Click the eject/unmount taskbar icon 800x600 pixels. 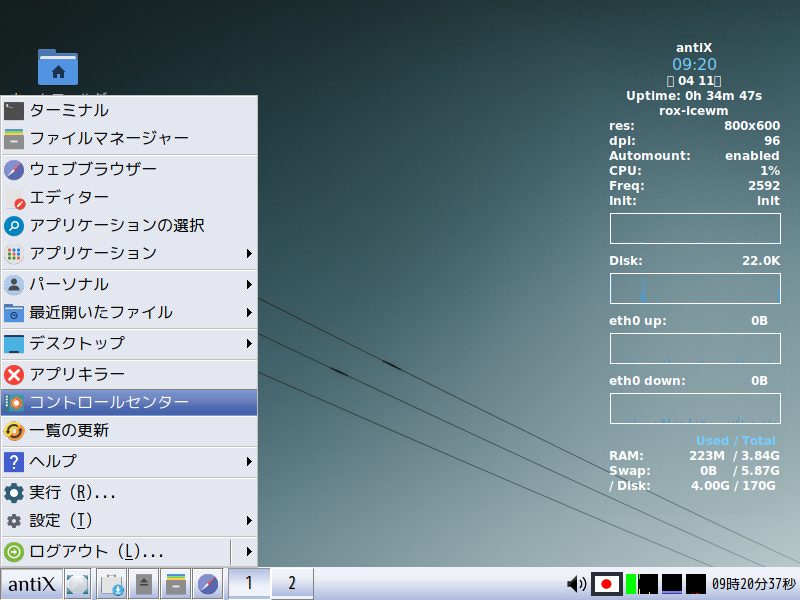tap(144, 584)
